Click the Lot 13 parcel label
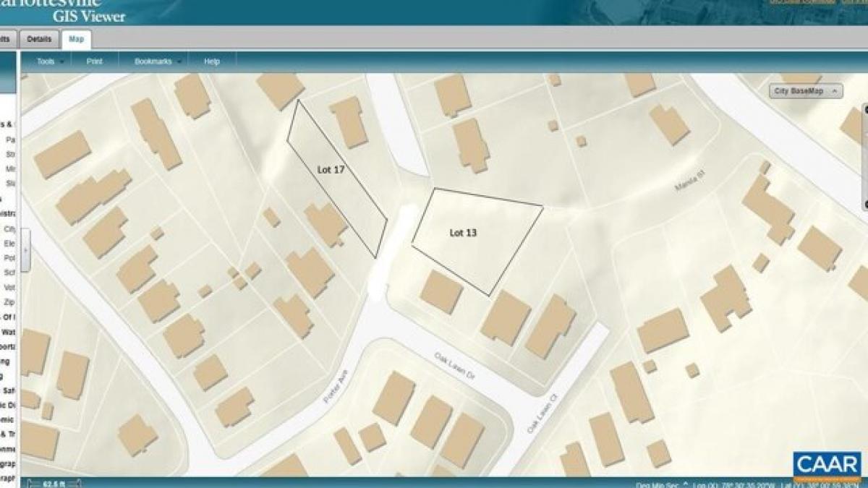 (463, 233)
